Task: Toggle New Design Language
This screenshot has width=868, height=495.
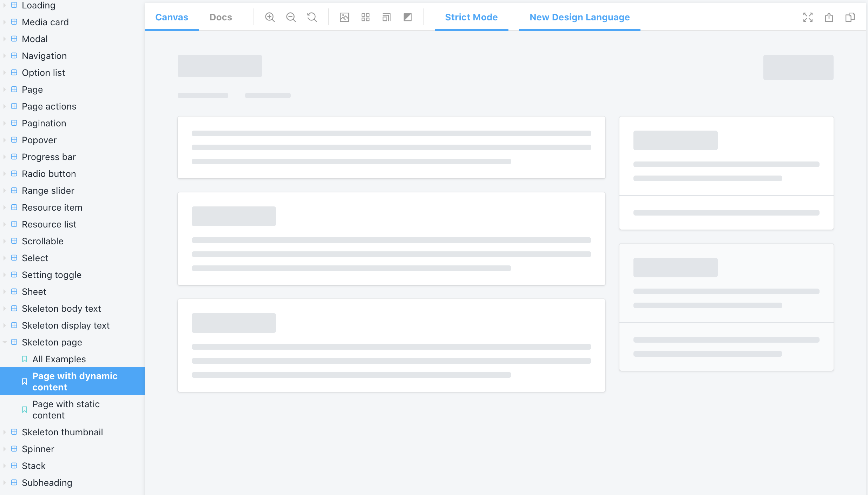Action: point(579,17)
